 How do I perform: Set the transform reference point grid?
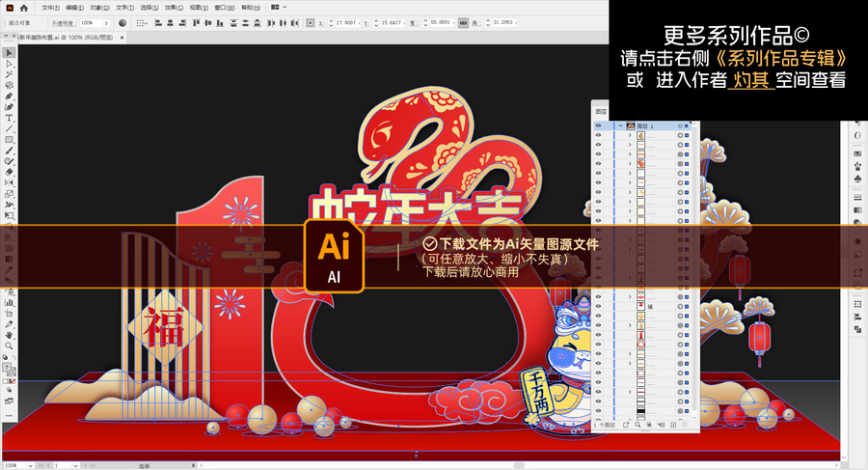coord(310,23)
